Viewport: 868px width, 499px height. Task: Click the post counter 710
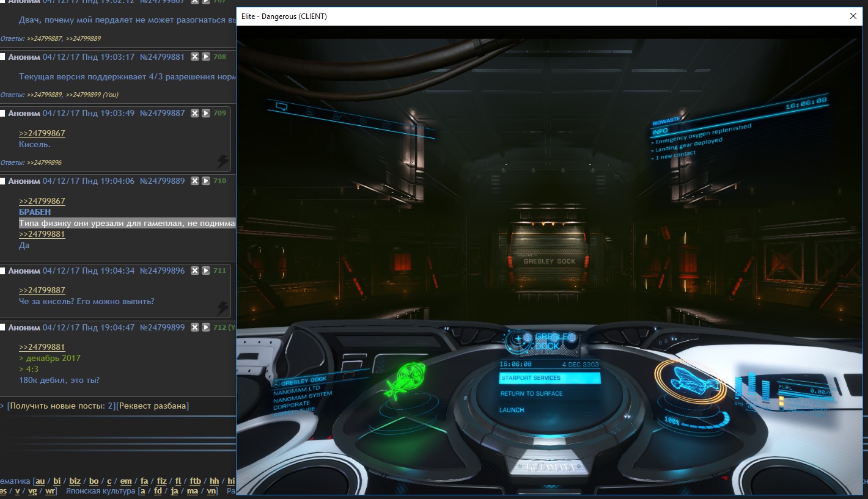[x=219, y=181]
